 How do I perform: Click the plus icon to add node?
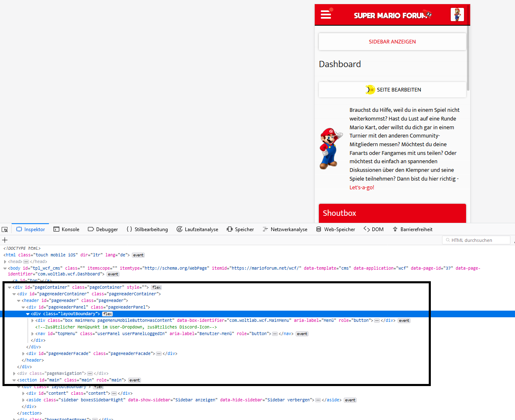[5, 240]
